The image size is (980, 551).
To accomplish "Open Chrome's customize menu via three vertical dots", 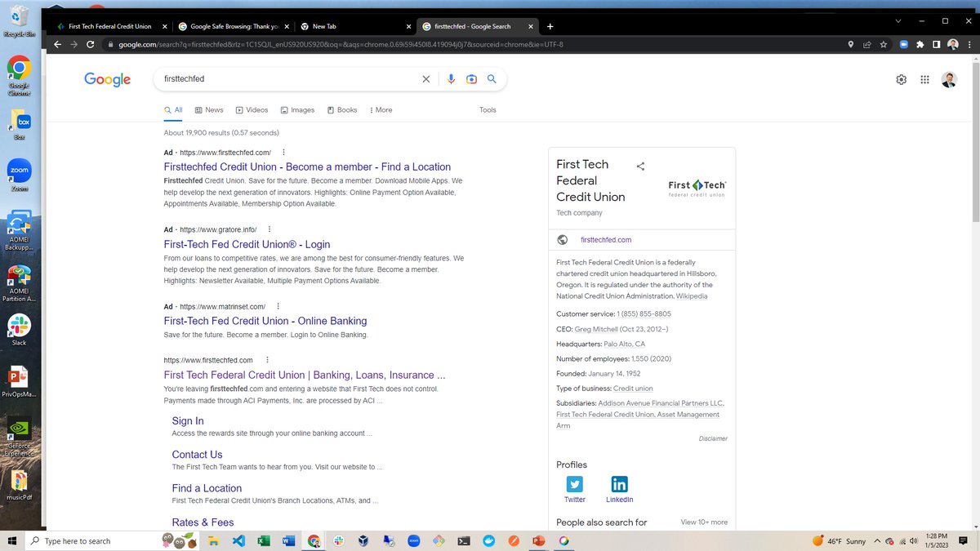I will click(970, 45).
